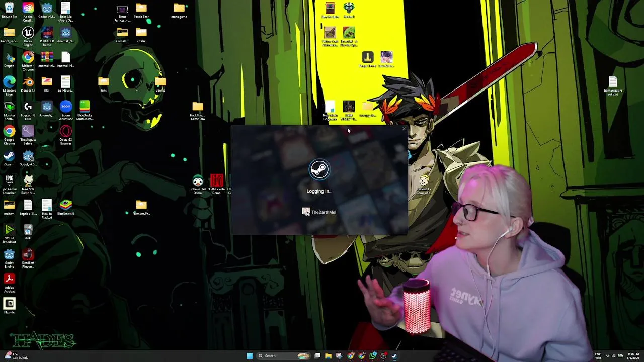
Task: Open the font folder on desktop
Action: (x=104, y=84)
